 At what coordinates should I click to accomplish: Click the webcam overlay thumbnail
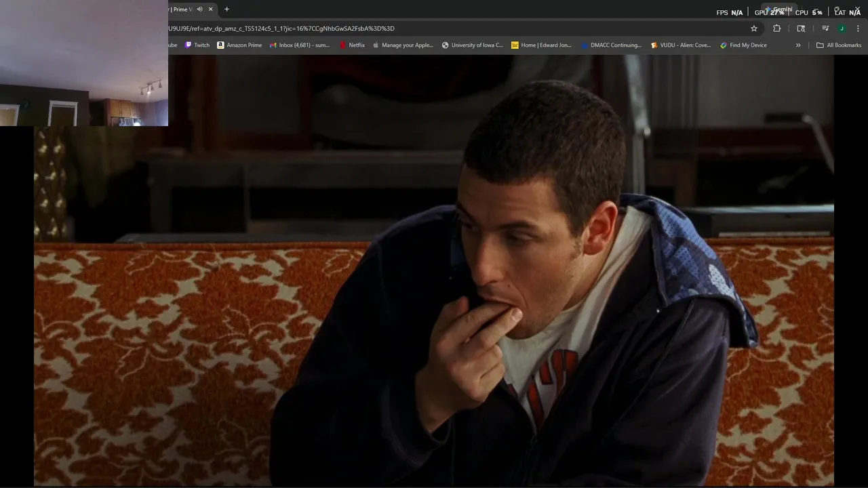point(84,63)
